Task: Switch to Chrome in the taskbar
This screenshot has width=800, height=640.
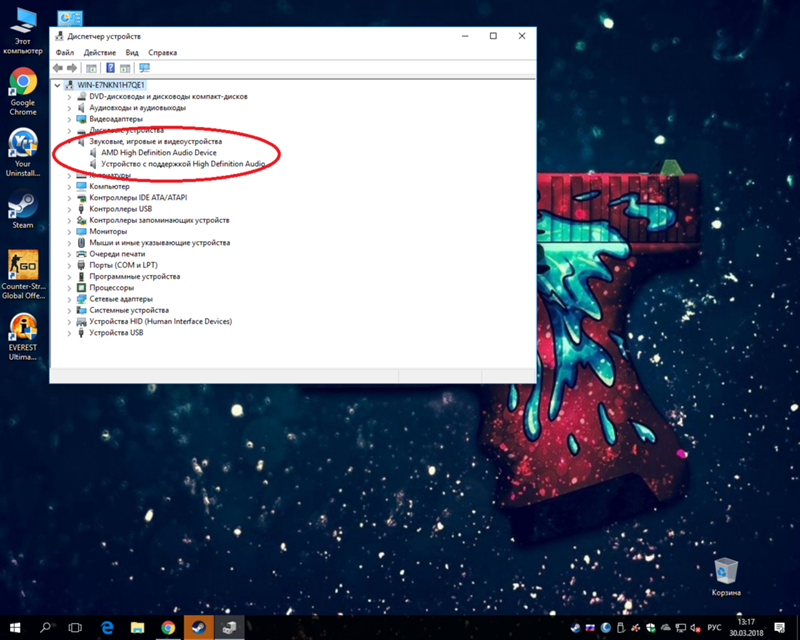Action: pos(168,627)
